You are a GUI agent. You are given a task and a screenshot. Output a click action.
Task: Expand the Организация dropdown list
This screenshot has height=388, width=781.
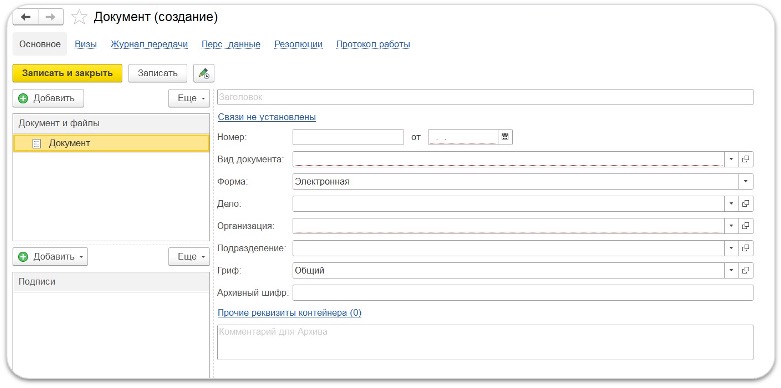(x=731, y=226)
